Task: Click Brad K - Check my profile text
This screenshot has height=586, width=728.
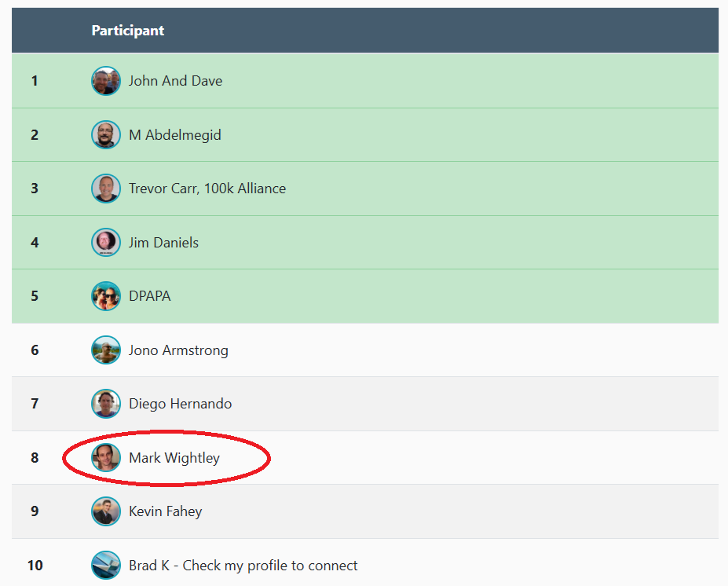Action: (x=243, y=566)
